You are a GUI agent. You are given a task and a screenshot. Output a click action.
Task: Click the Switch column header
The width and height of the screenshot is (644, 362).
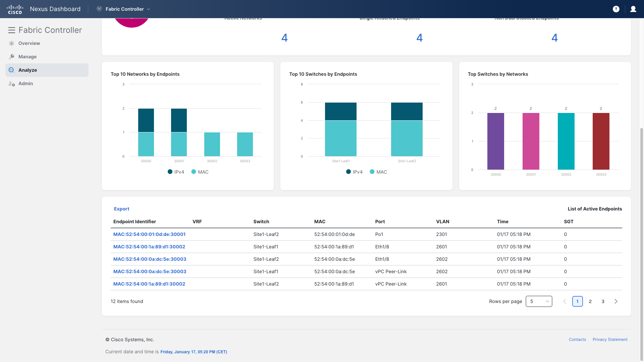[x=261, y=222]
